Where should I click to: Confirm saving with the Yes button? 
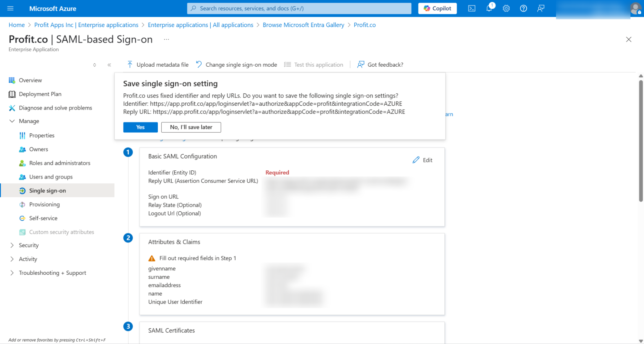(140, 127)
